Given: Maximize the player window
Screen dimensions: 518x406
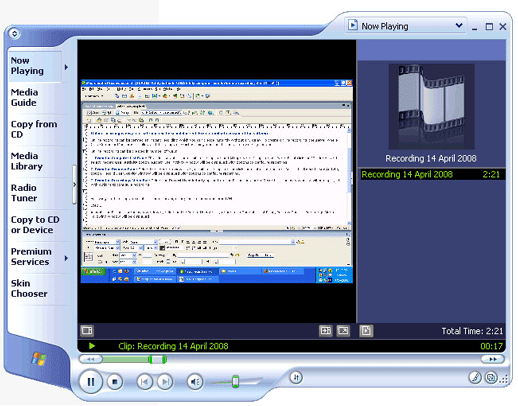Looking at the screenshot, I should point(489,27).
